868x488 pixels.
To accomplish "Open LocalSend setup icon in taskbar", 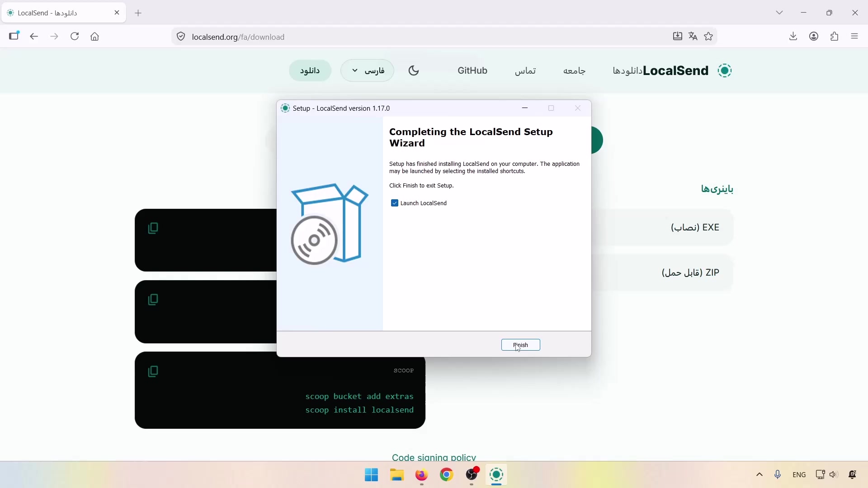I will (x=496, y=475).
